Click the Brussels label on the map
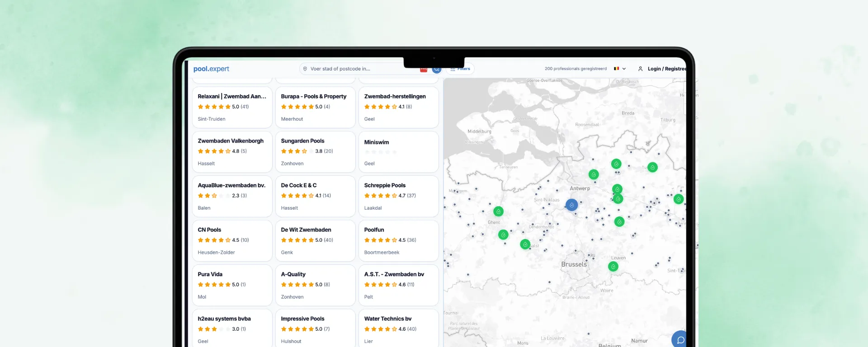The image size is (868, 347). pos(574,264)
